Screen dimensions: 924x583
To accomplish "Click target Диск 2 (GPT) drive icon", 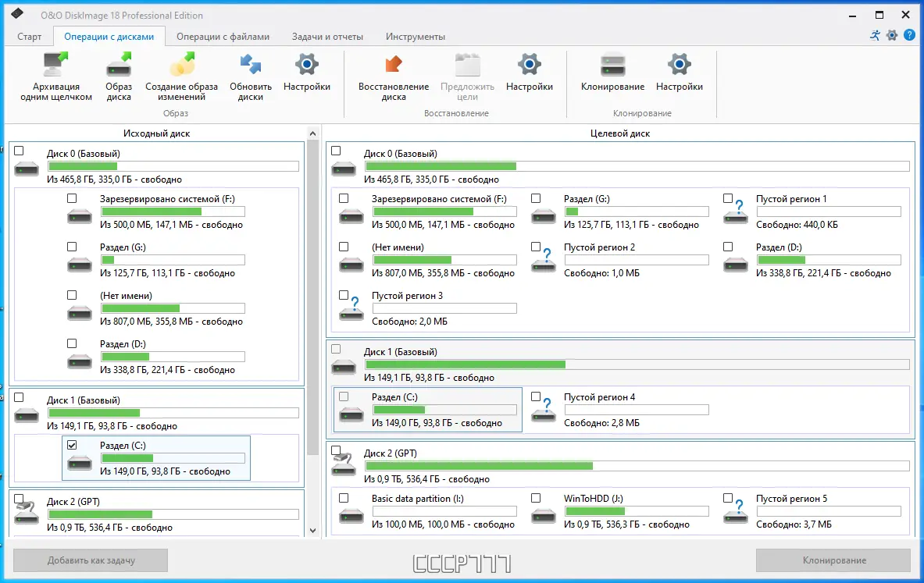I will tap(344, 464).
